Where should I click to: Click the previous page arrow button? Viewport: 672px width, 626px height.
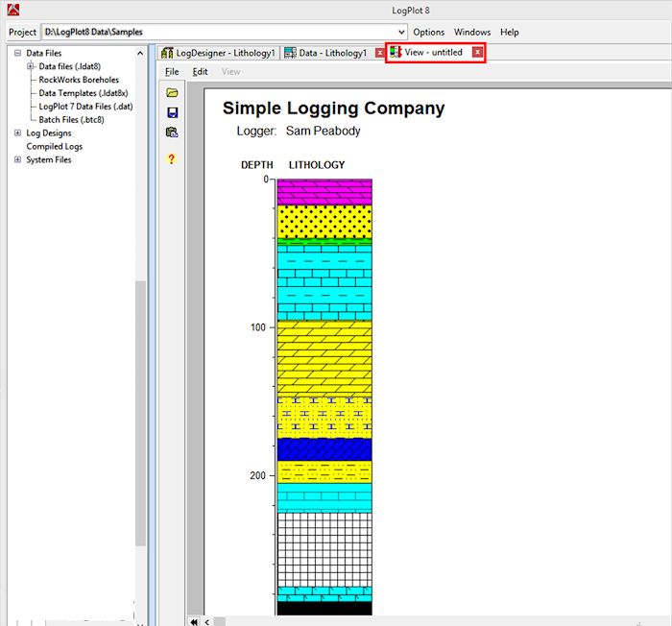207,621
